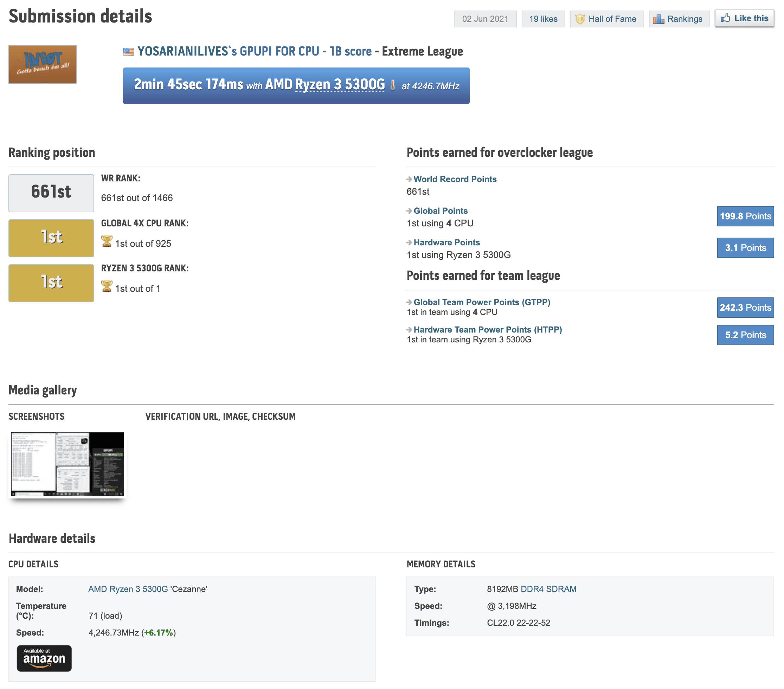Click the 199.8 Points badge

tap(745, 216)
